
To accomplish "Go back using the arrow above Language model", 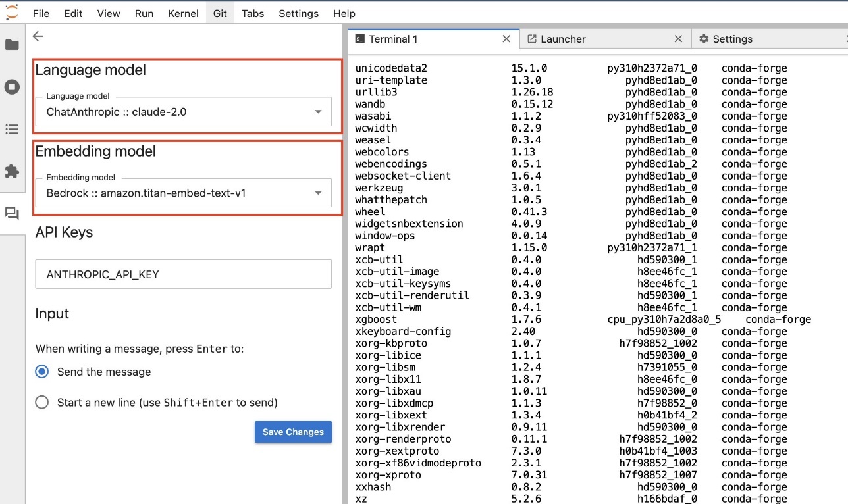I will (38, 37).
